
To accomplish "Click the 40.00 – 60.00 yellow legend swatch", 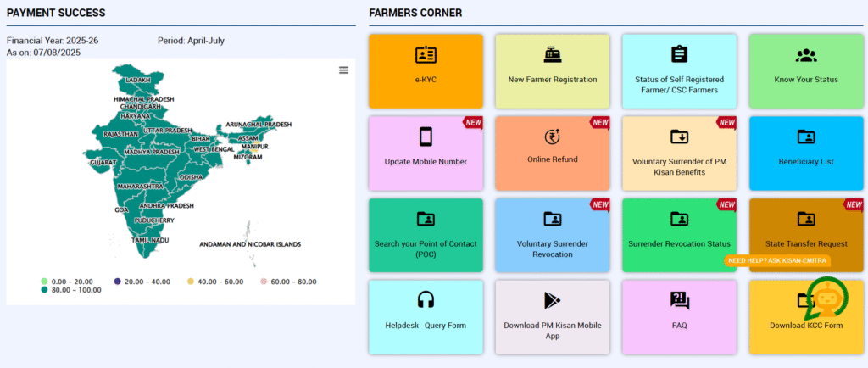I will click(191, 281).
